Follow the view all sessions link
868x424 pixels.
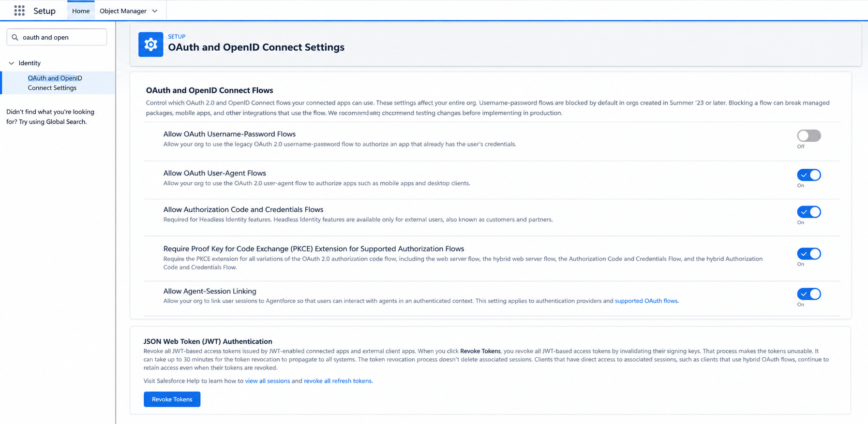[x=268, y=381]
